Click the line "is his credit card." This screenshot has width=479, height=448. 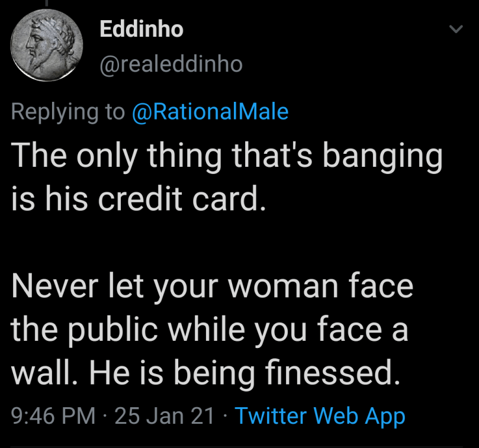tap(136, 201)
